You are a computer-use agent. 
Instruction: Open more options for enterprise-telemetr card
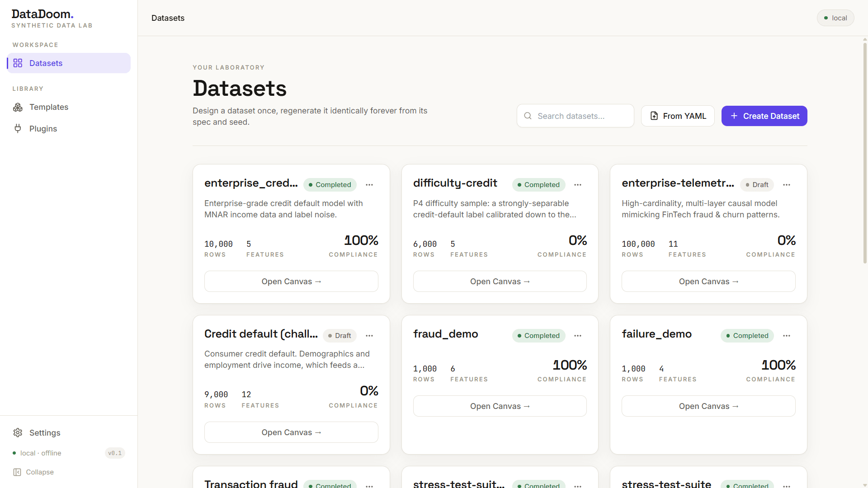(x=787, y=185)
